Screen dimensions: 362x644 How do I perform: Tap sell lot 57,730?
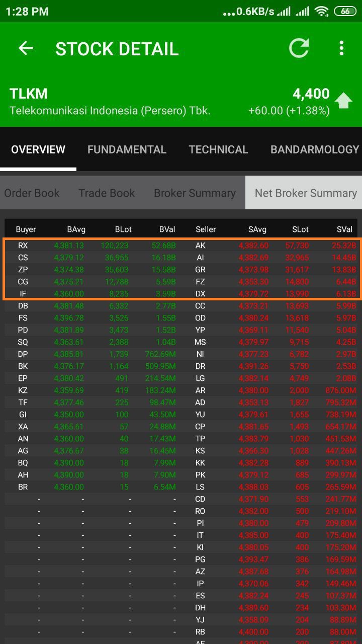tap(297, 246)
